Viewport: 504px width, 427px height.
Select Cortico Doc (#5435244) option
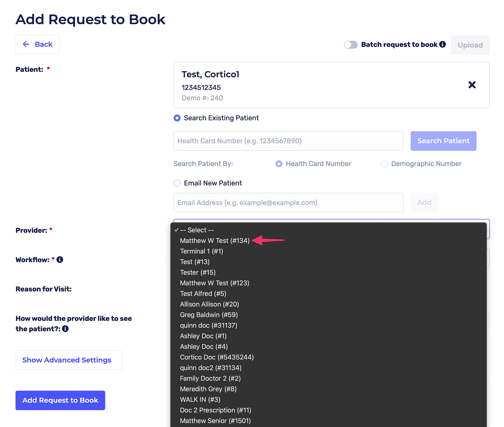217,357
